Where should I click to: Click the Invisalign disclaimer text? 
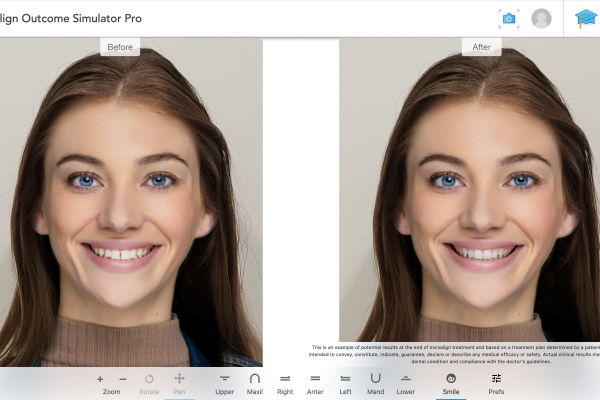click(454, 354)
